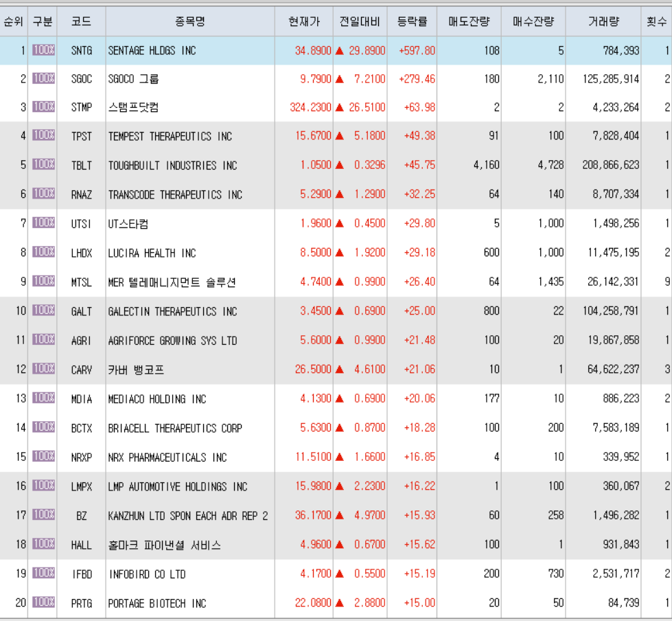
Task: Select LMP AUTOMOTIVE HOLDINGS INC row
Action: pos(336,486)
